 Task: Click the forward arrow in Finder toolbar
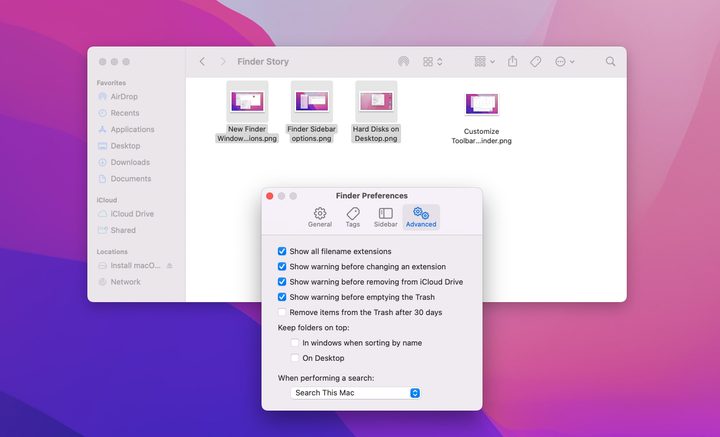223,62
